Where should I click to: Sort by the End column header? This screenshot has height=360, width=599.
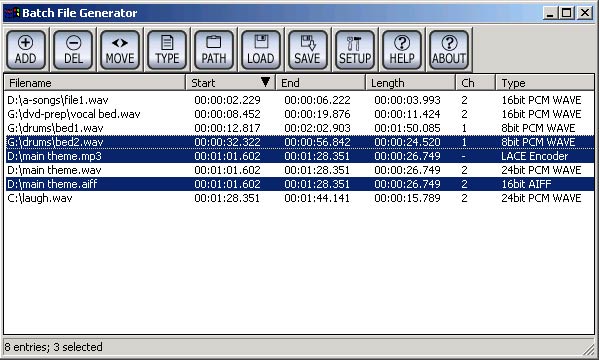tap(320, 83)
